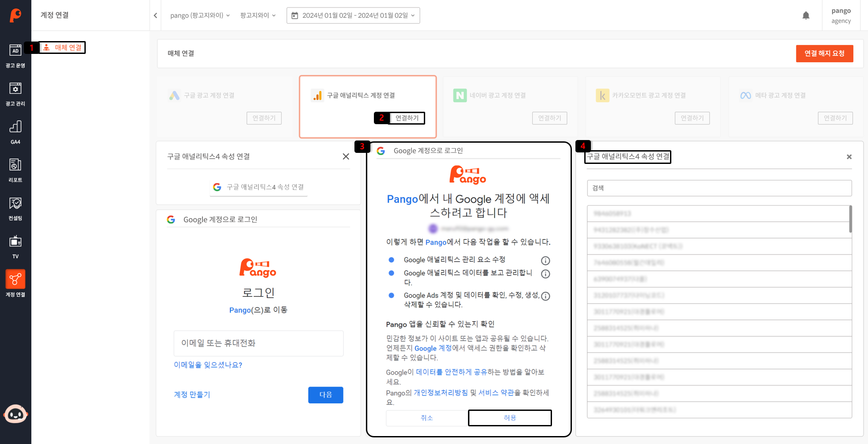Image resolution: width=868 pixels, height=444 pixels.
Task: Click the 데이터를 안전하게 공유 link
Action: 451,372
